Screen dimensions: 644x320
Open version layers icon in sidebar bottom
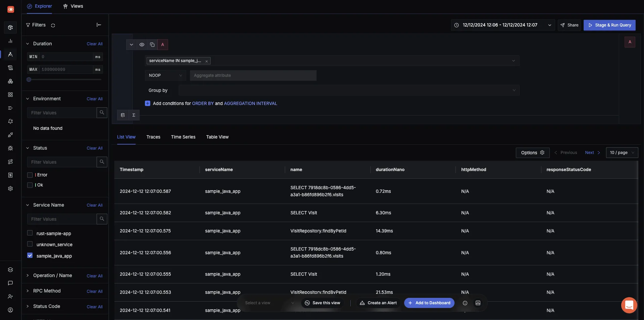point(10,270)
